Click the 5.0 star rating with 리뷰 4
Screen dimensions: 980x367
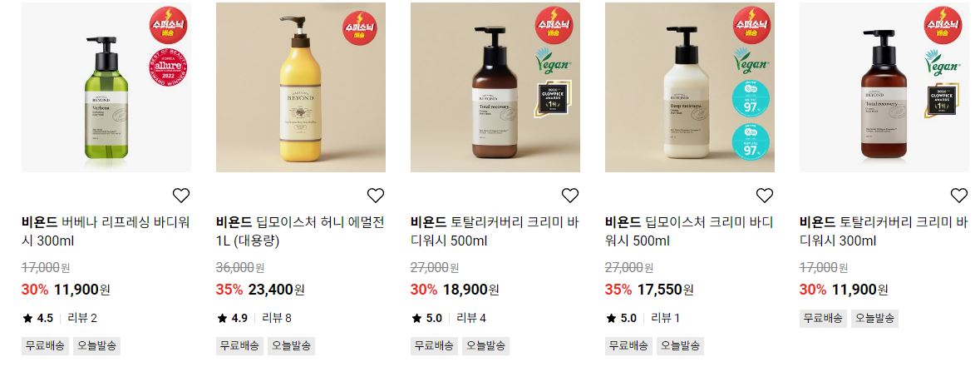click(x=448, y=318)
